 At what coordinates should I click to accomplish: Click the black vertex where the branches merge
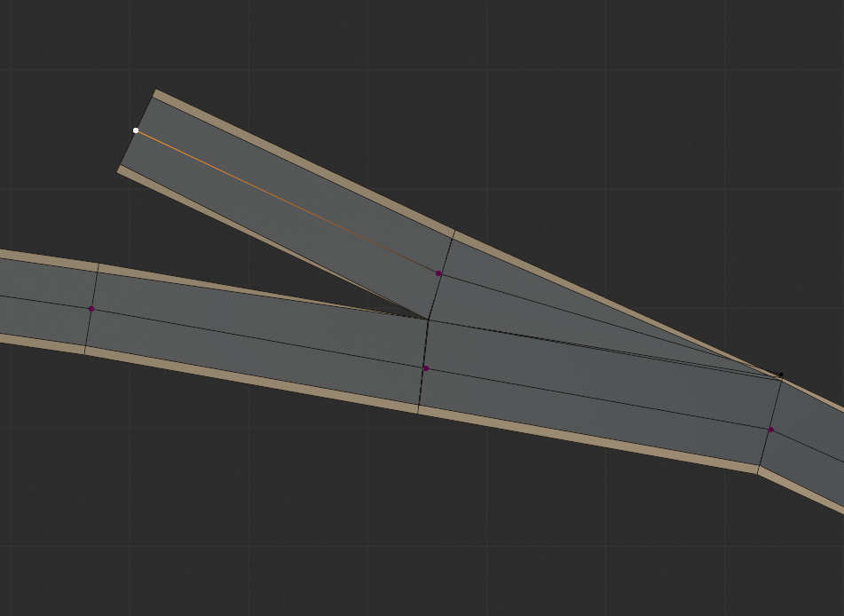pos(781,375)
